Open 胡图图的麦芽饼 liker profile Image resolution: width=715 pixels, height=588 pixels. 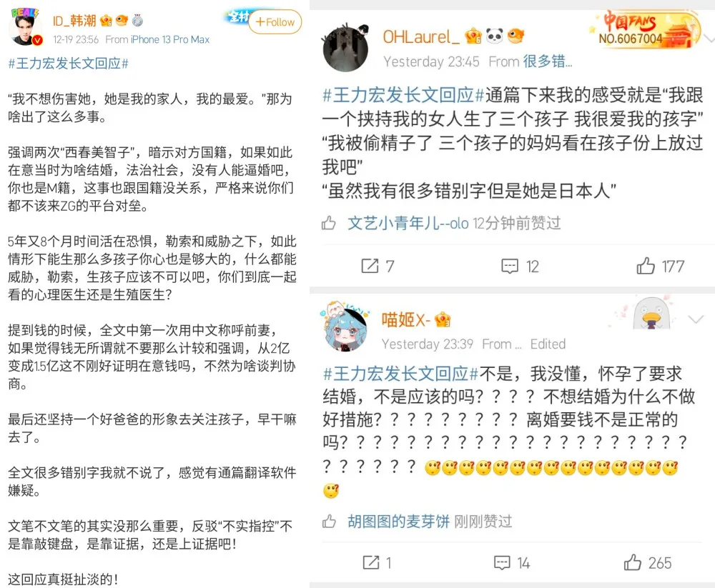398,521
